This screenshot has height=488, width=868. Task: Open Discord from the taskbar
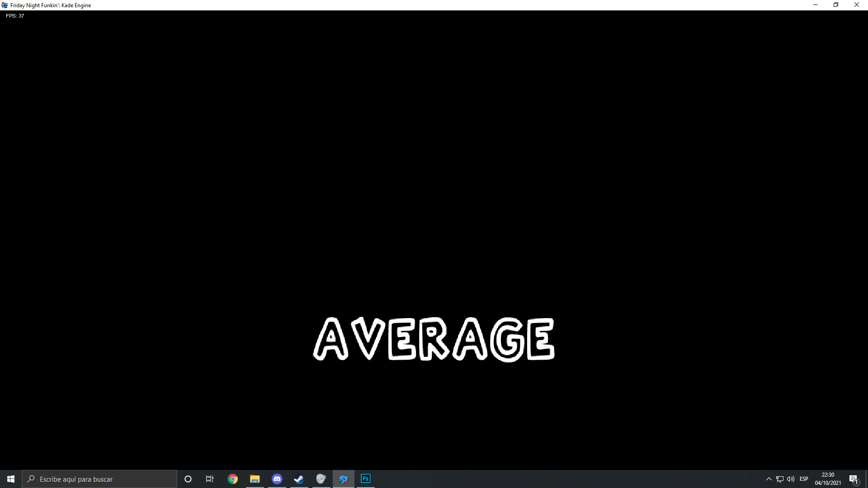tap(277, 479)
